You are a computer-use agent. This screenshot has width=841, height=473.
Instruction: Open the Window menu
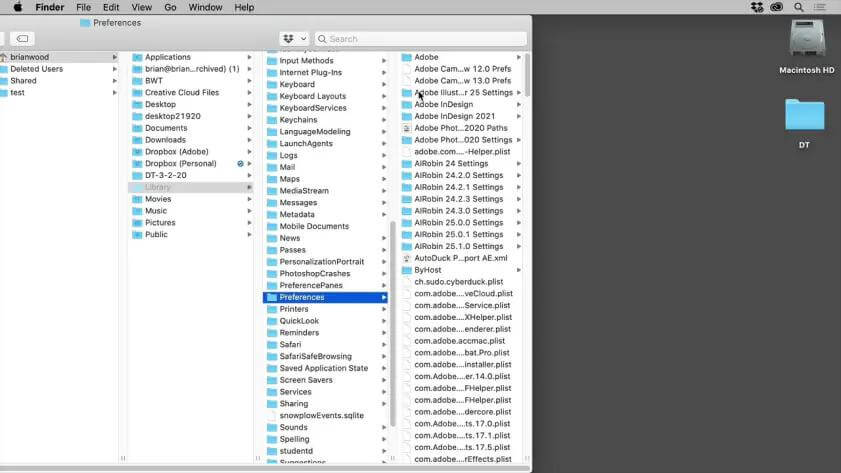205,7
